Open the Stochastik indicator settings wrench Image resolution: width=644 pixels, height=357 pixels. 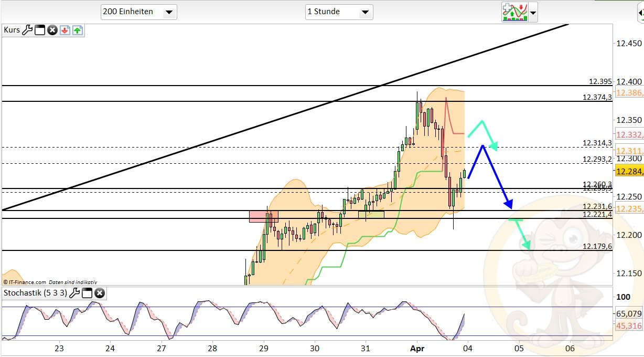click(x=74, y=293)
